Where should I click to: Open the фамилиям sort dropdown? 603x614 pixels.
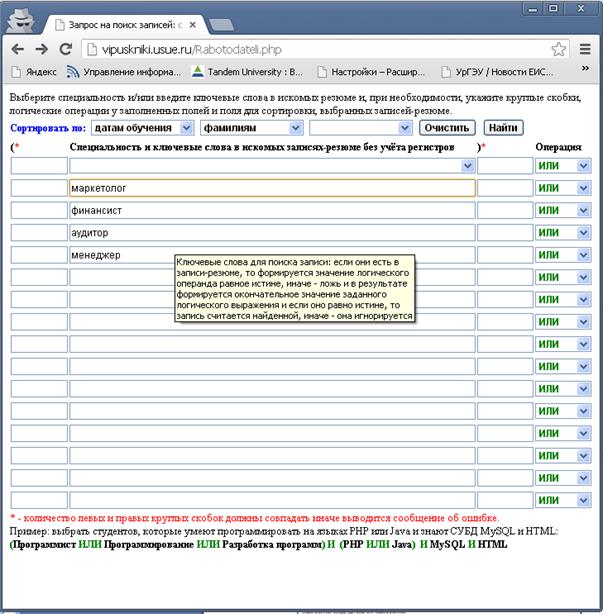tap(251, 128)
